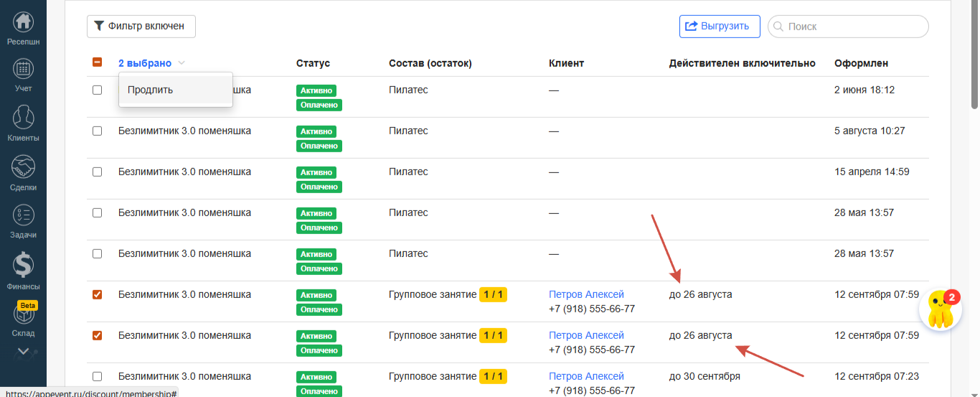980x397 pixels.
Task: Uncheck the row valid до 26 августа
Action: point(98,294)
